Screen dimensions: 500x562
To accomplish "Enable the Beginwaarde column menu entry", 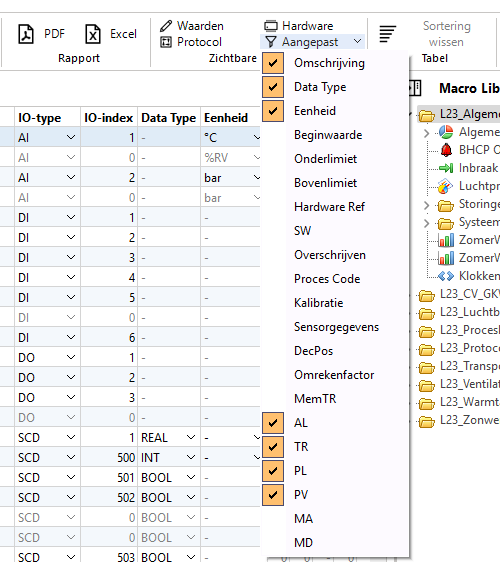I will click(328, 135).
